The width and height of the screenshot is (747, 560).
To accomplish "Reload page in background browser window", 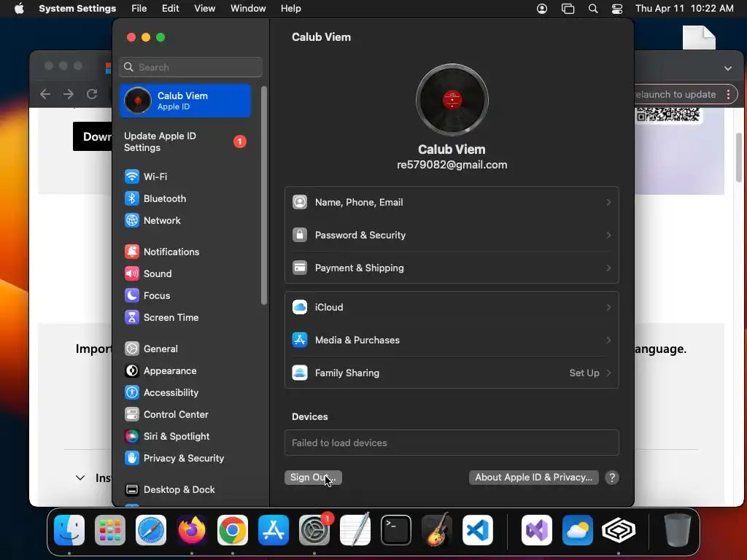I will [x=92, y=94].
